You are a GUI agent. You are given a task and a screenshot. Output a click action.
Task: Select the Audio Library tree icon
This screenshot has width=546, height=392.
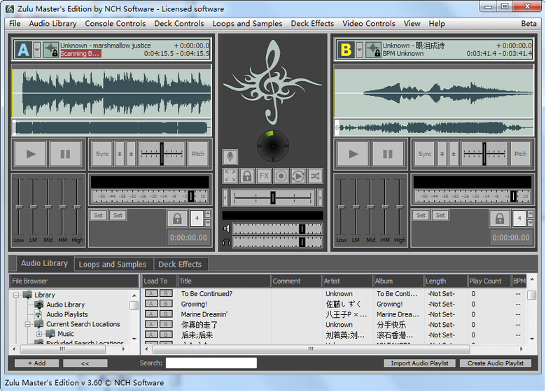tap(39, 304)
